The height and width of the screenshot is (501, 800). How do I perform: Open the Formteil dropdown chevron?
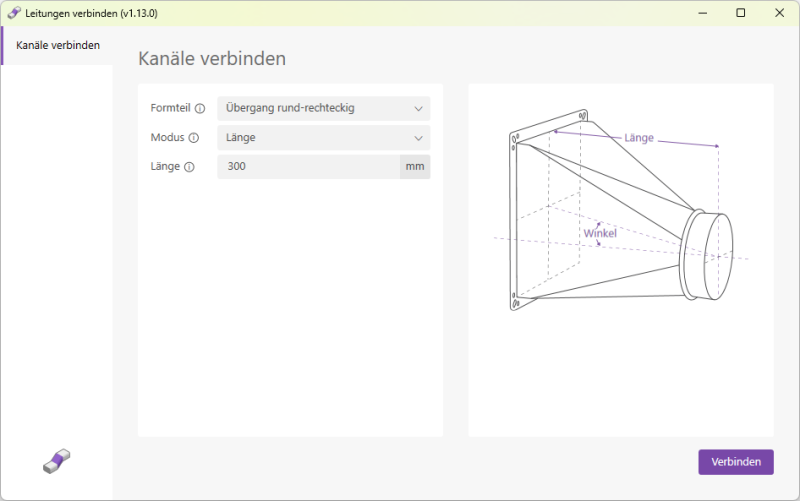[x=418, y=109]
